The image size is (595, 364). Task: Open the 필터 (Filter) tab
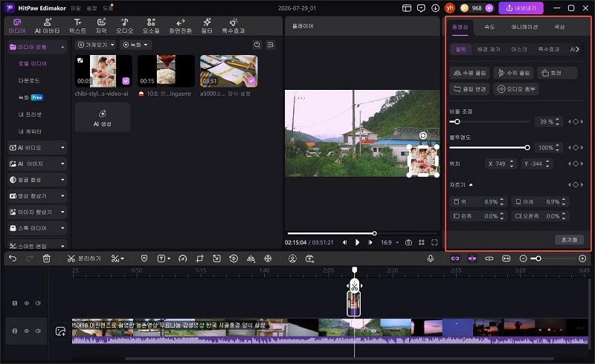pyautogui.click(x=207, y=26)
